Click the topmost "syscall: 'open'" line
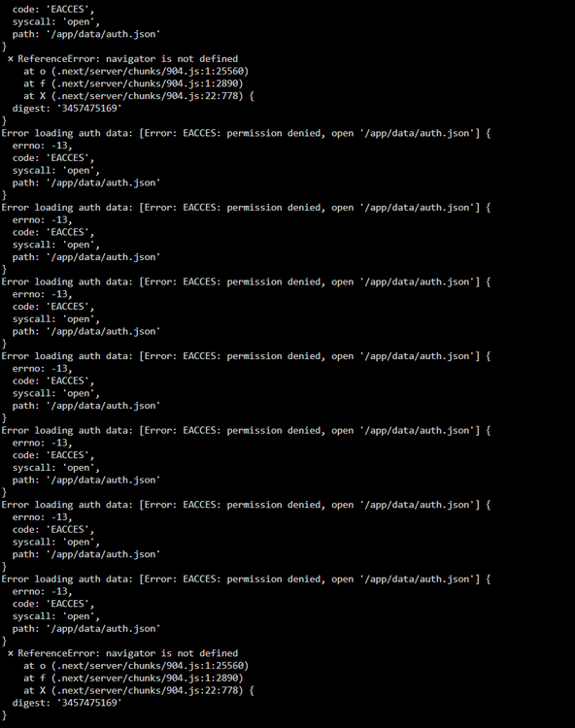 point(55,21)
